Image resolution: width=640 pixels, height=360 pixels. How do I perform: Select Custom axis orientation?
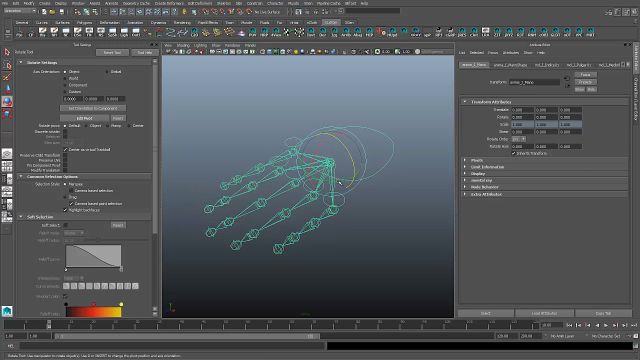tap(65, 92)
